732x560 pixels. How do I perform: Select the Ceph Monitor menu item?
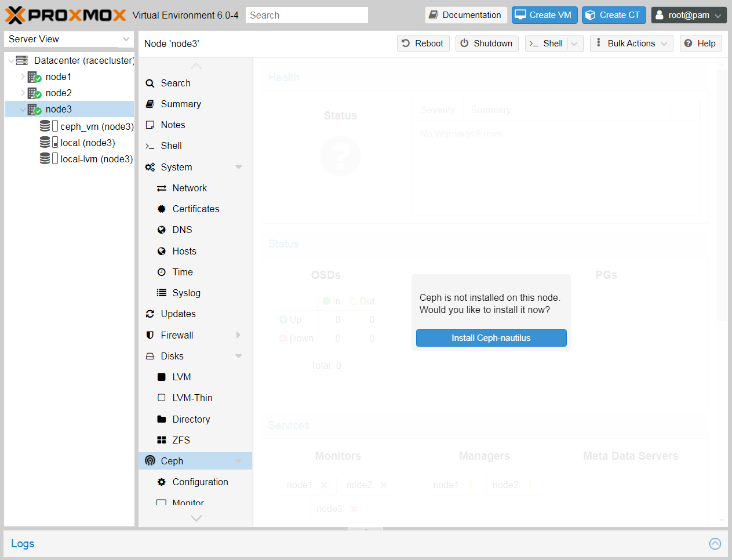point(195,501)
